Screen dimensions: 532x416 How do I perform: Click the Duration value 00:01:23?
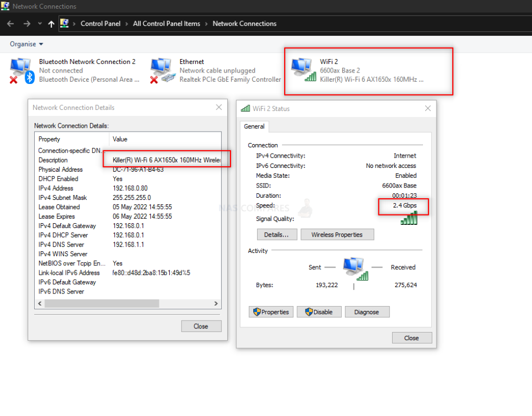pos(405,196)
